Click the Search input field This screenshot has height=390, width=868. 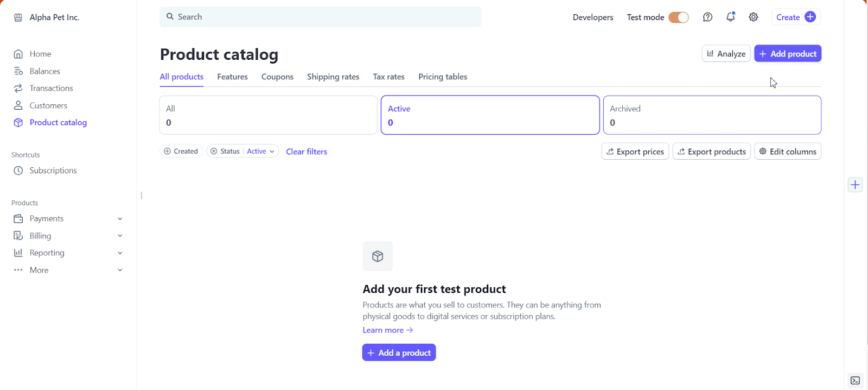[x=320, y=17]
